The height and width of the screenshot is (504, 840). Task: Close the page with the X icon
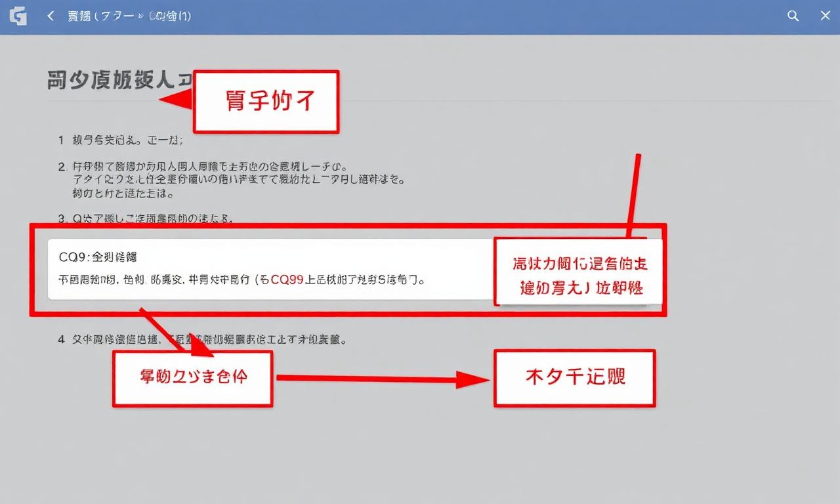[826, 16]
